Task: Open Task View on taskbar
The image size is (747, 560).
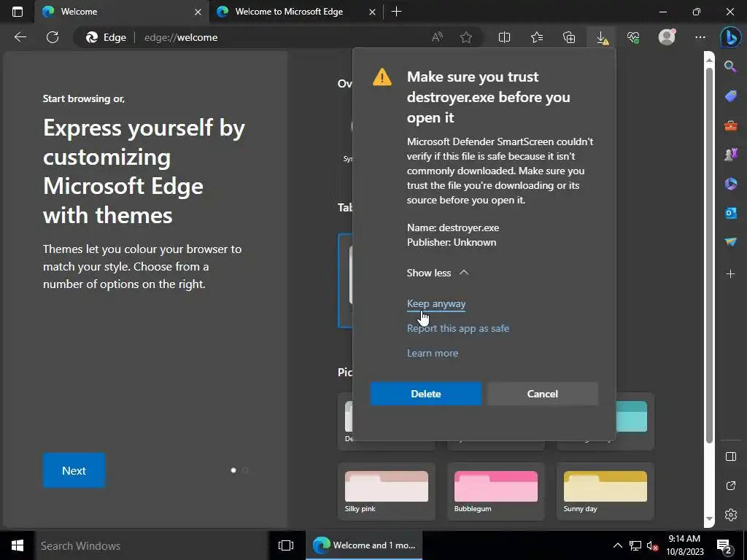Action: pyautogui.click(x=286, y=545)
